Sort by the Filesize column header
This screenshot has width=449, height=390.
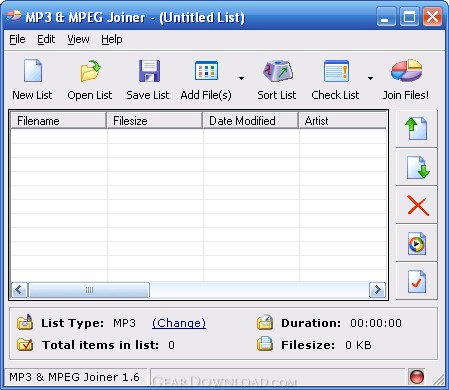click(x=155, y=120)
